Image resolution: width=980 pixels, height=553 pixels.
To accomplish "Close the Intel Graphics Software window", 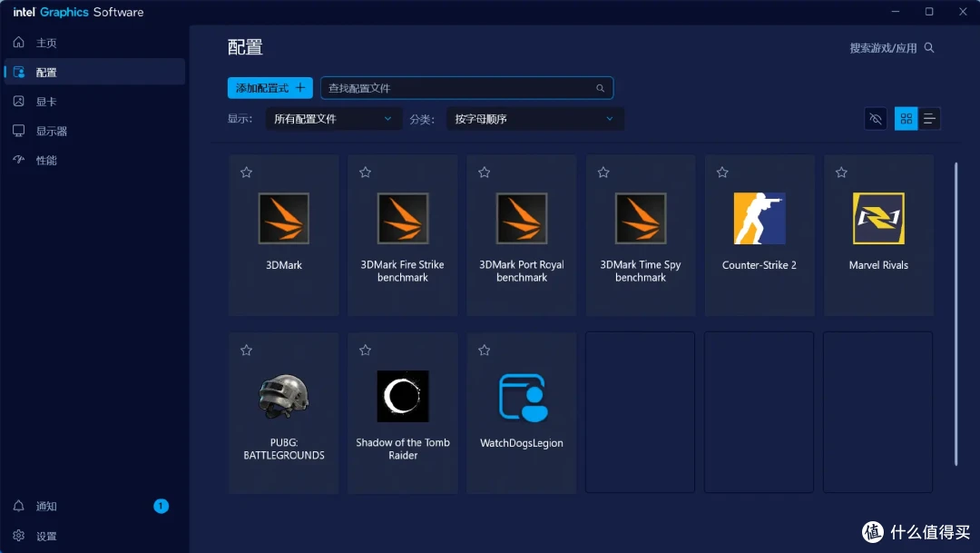I will coord(963,12).
